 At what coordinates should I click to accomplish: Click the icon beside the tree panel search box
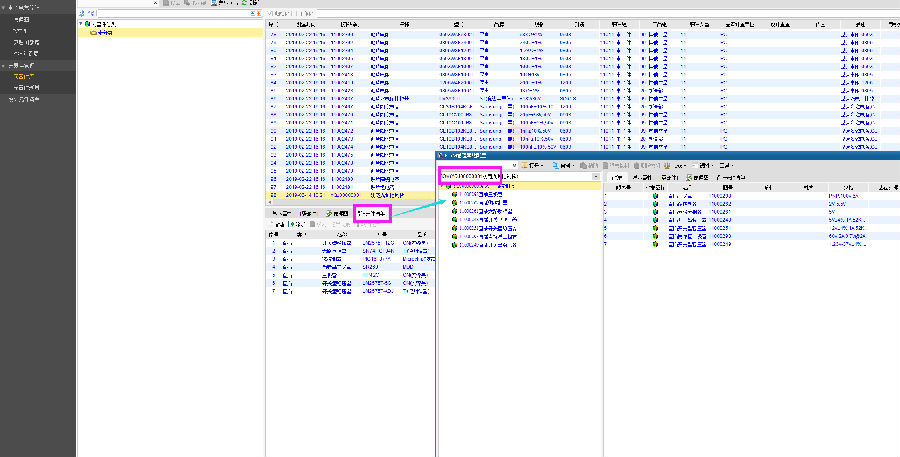click(x=82, y=12)
